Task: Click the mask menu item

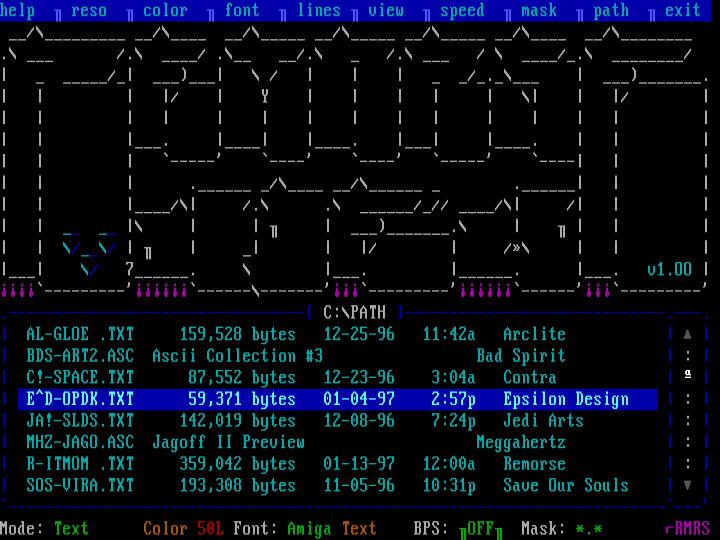Action: point(539,11)
